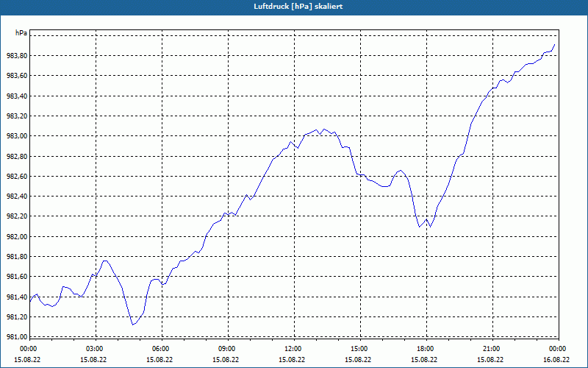Click the 983,20 y-axis value

[x=17, y=116]
